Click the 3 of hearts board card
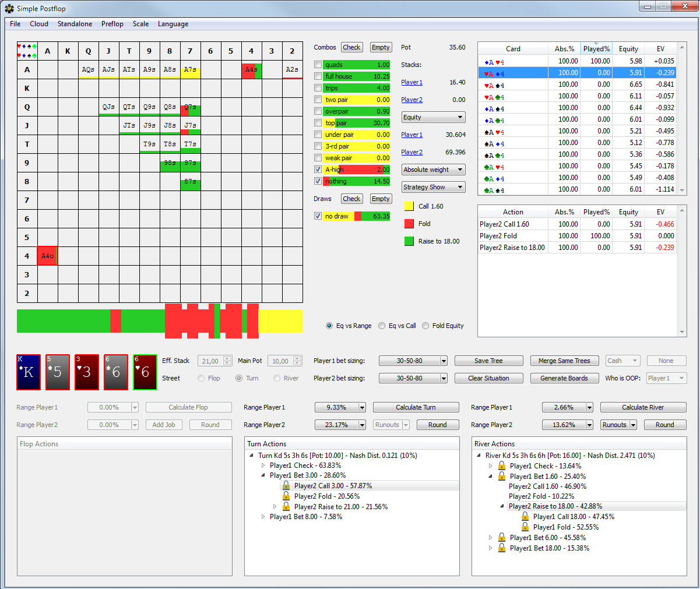700x589 pixels. coord(87,372)
